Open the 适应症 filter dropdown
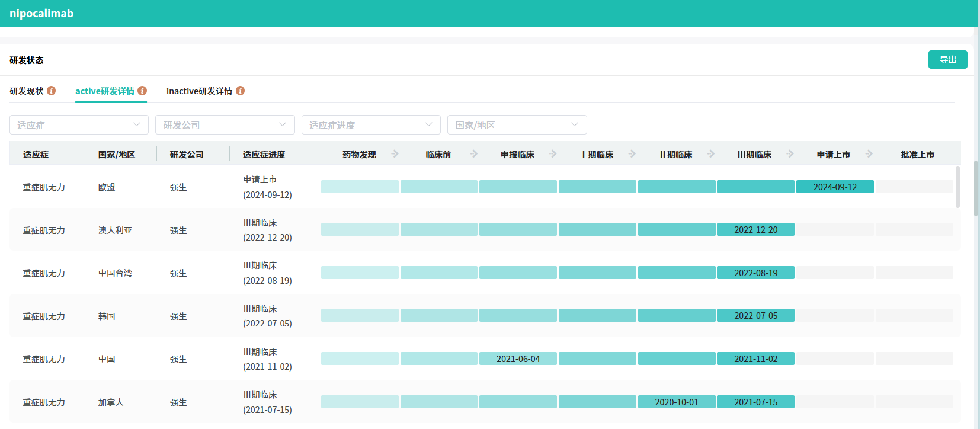Image resolution: width=980 pixels, height=429 pixels. click(79, 125)
